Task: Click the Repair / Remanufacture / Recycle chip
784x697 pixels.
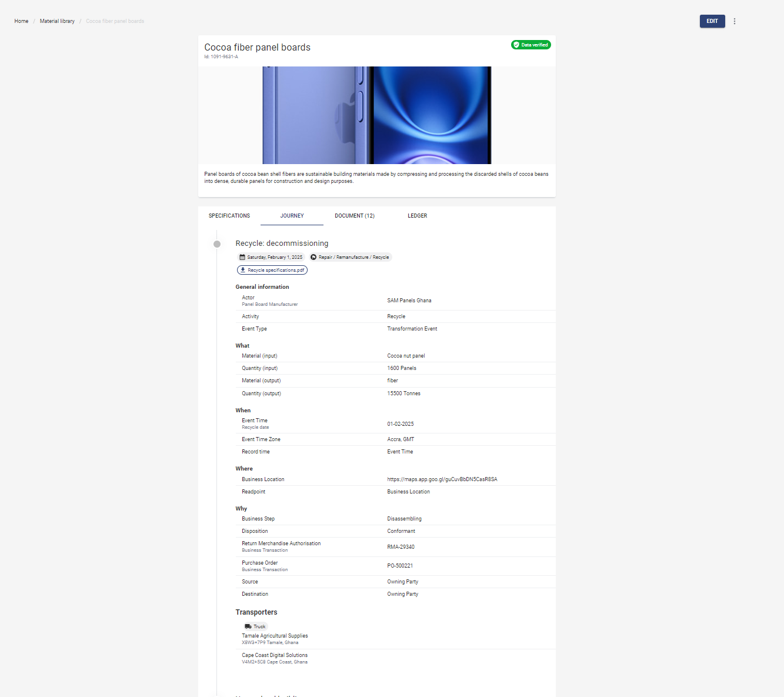Action: pos(350,257)
